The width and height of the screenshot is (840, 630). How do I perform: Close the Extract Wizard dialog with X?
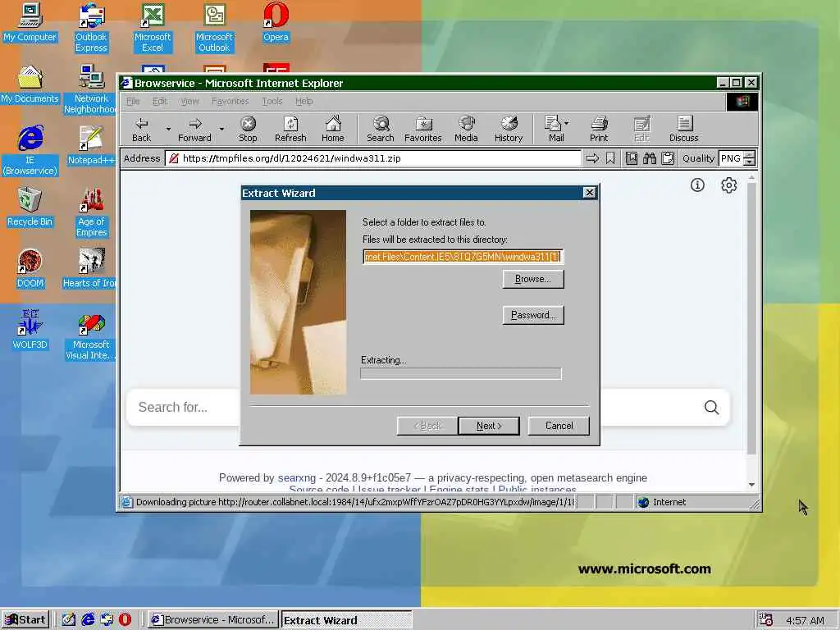[589, 193]
